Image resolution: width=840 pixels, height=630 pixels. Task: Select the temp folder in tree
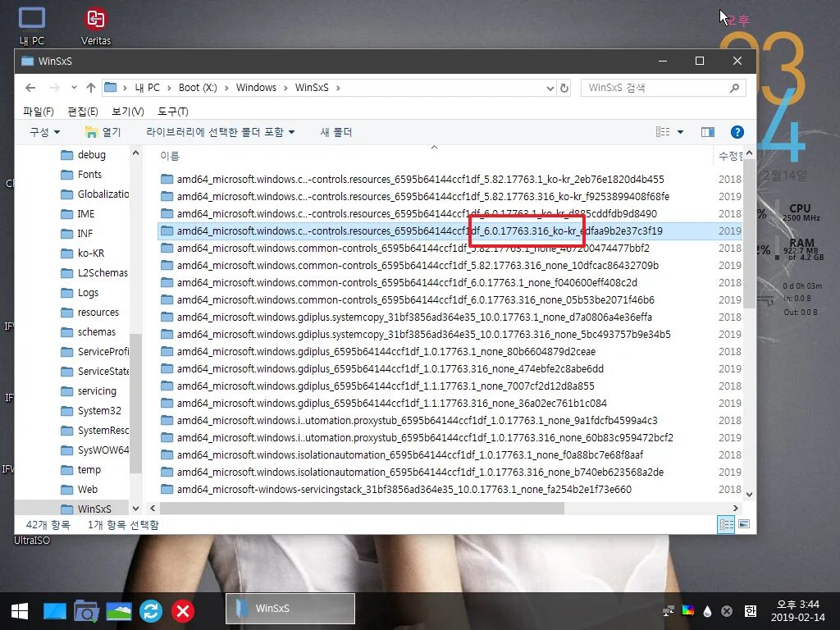click(x=81, y=470)
